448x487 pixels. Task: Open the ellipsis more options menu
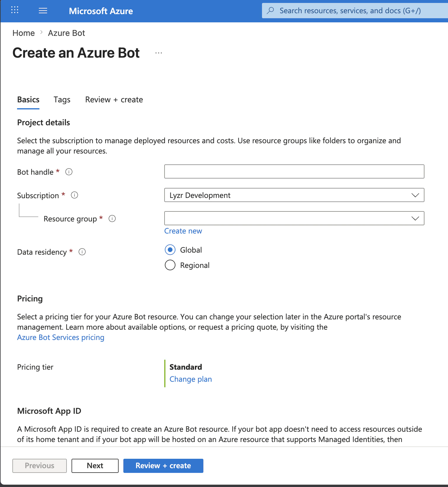coord(159,53)
